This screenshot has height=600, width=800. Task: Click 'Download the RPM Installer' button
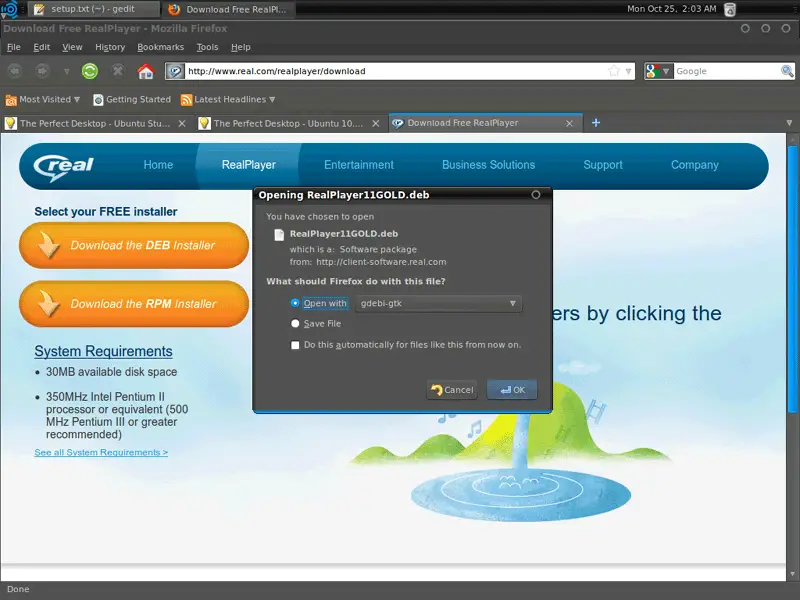[134, 304]
